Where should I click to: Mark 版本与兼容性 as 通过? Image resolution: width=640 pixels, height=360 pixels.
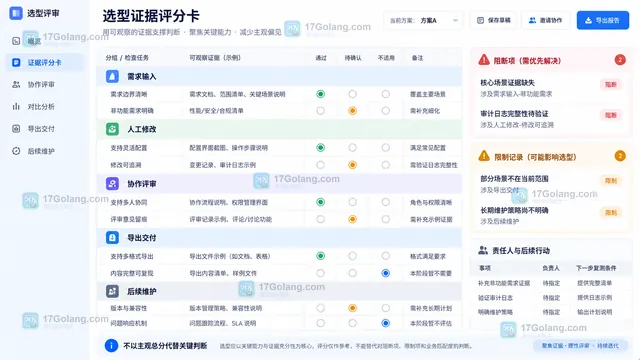(320, 308)
